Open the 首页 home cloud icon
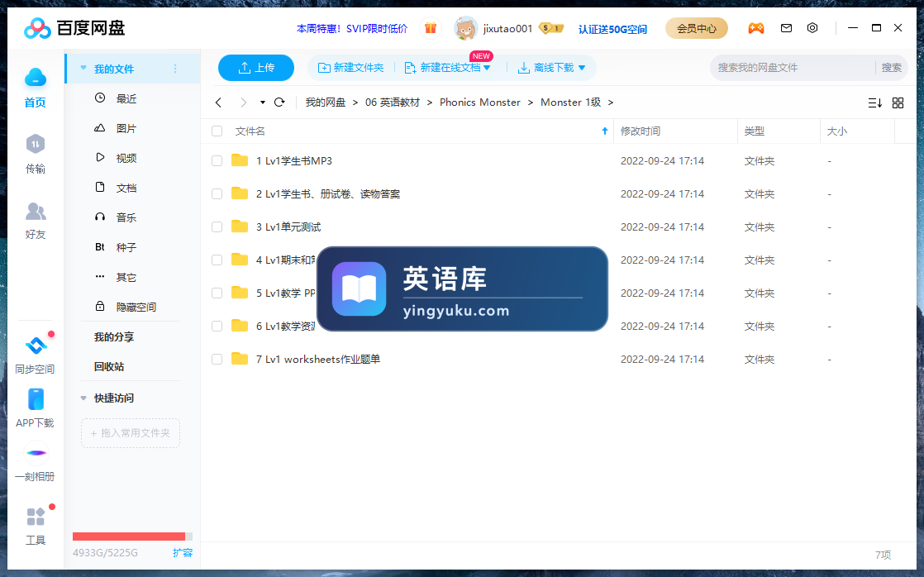 pos(36,78)
